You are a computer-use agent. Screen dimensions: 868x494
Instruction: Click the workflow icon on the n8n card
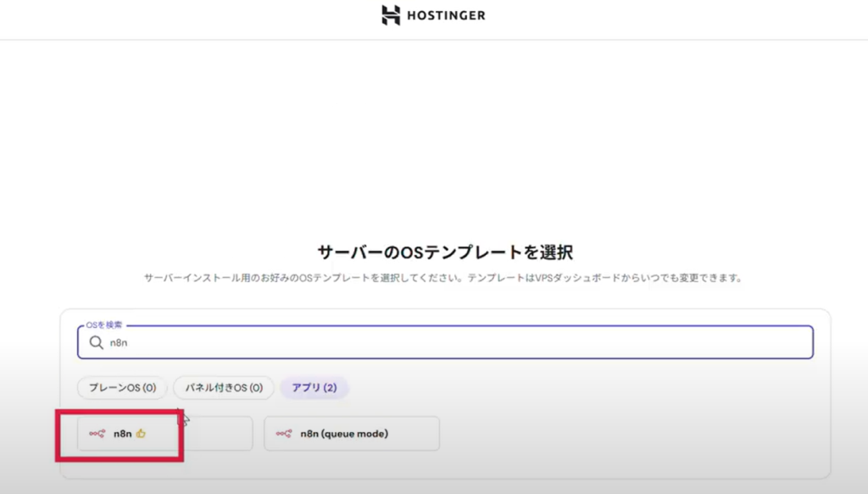[x=97, y=434]
